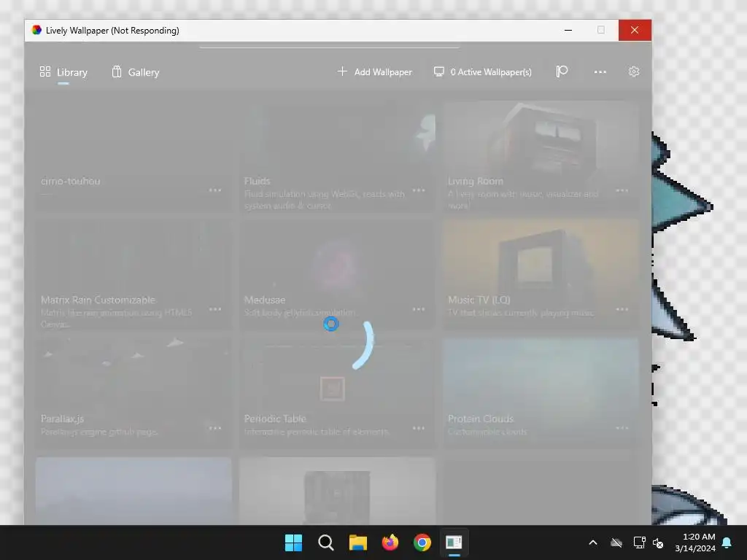747x560 pixels.
Task: Open the Gallery tab
Action: pos(136,72)
